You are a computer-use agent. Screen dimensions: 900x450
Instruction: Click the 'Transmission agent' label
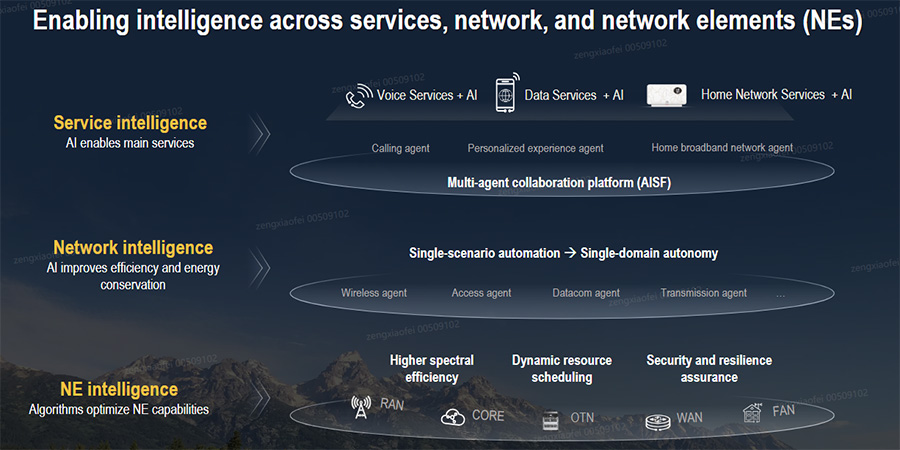point(704,293)
